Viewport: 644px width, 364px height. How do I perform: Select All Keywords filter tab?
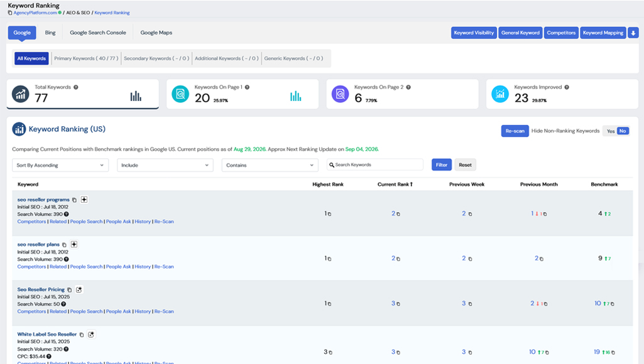[31, 58]
